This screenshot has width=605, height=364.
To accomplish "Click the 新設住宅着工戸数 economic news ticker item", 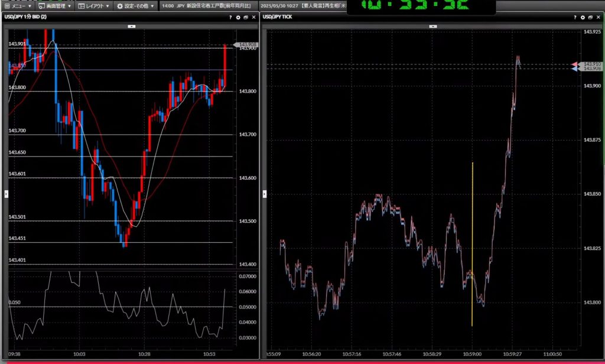I will (207, 6).
